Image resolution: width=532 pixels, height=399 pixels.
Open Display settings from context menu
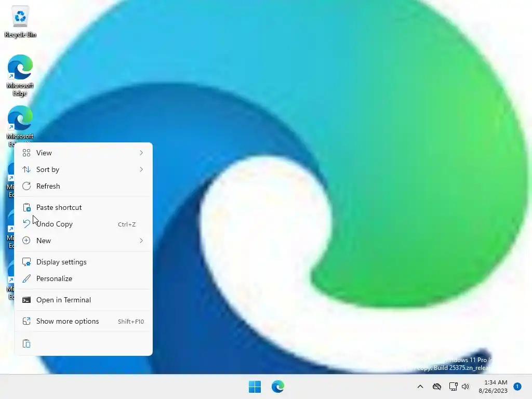(84, 262)
